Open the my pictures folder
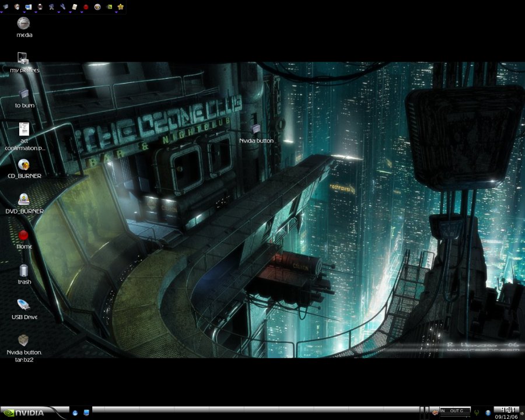525x420 pixels. [x=23, y=58]
